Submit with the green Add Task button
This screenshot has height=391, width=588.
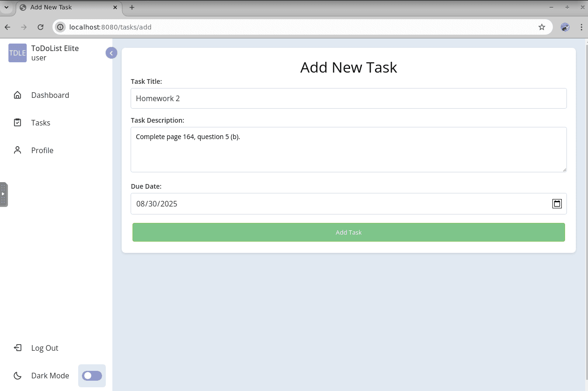point(349,232)
